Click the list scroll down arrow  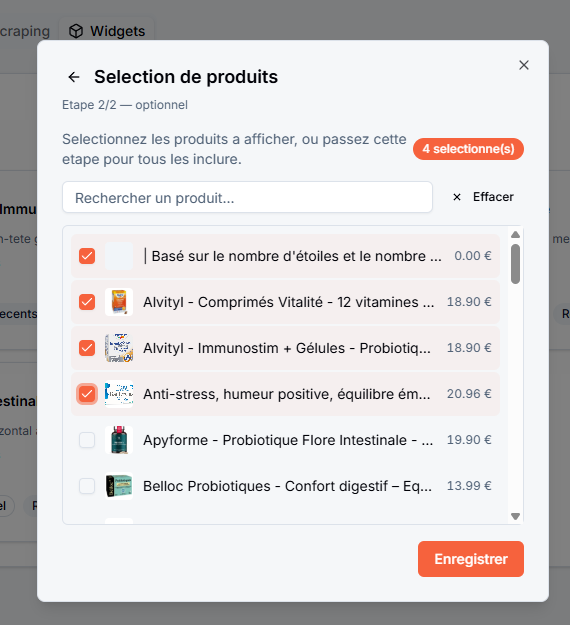tap(515, 516)
